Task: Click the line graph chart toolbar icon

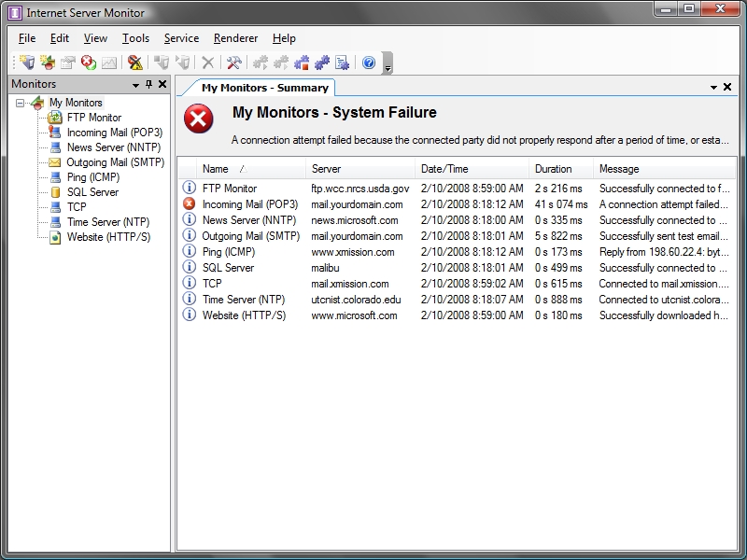Action: coord(109,63)
